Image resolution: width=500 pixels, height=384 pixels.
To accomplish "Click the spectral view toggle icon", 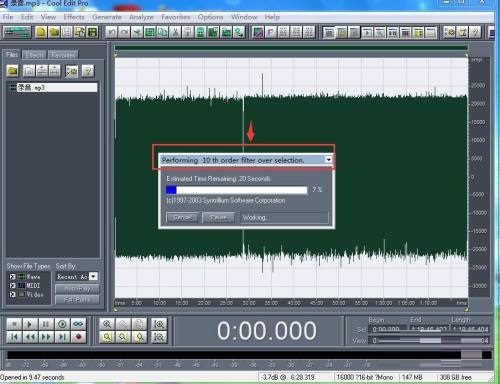I will 258,32.
